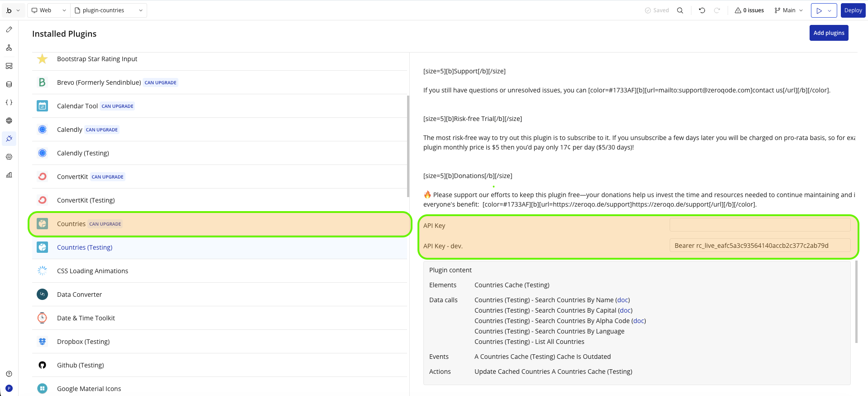Click the empty API Key input field
The image size is (868, 396).
point(760,225)
